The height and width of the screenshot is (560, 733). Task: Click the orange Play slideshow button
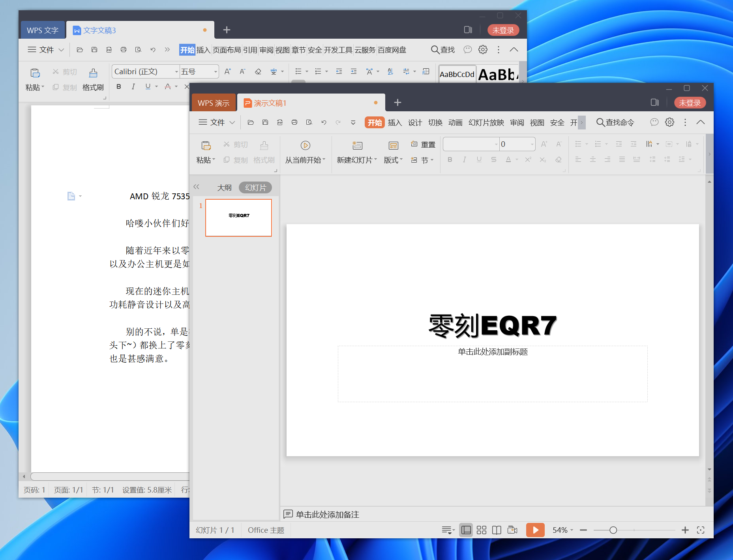coord(535,530)
